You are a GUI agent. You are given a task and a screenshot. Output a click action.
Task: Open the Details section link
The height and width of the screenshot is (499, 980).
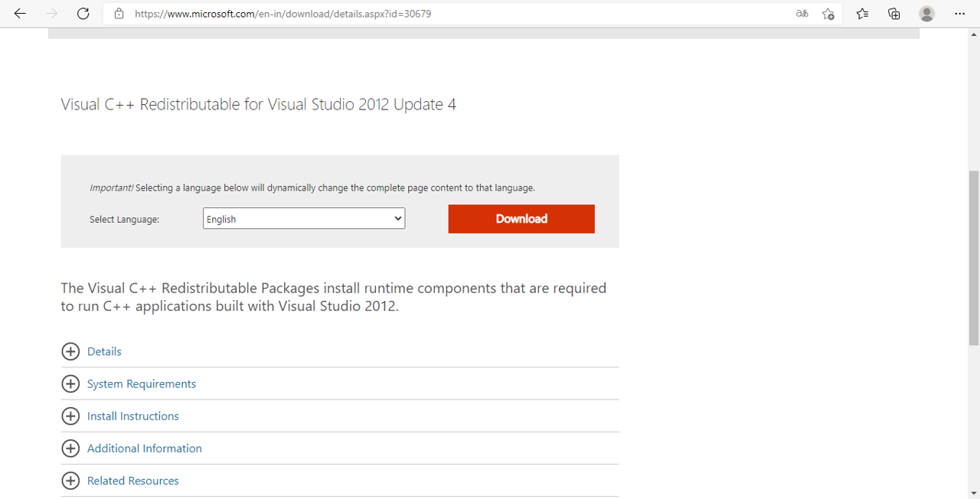pyautogui.click(x=104, y=351)
